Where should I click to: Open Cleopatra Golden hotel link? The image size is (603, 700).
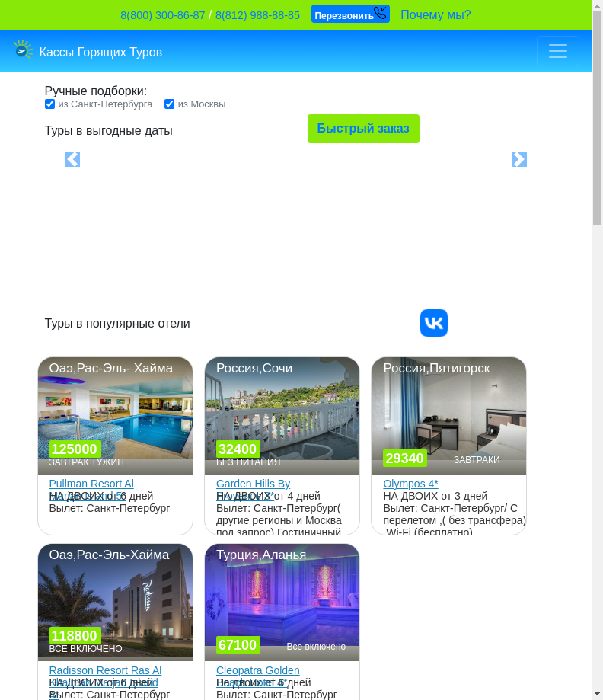point(258,670)
